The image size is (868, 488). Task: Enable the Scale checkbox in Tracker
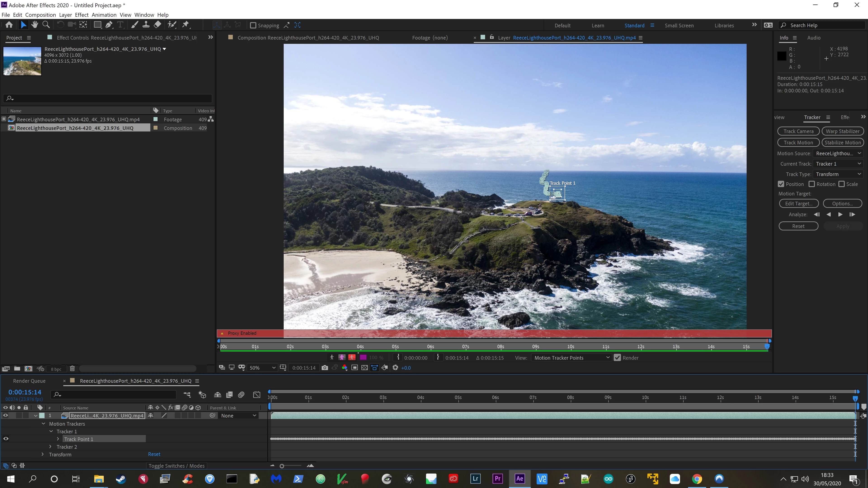(841, 184)
